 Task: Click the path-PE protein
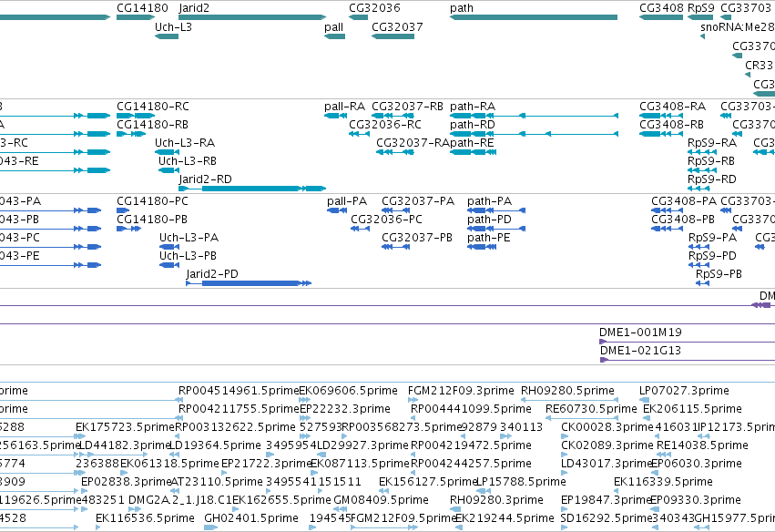coord(488,238)
